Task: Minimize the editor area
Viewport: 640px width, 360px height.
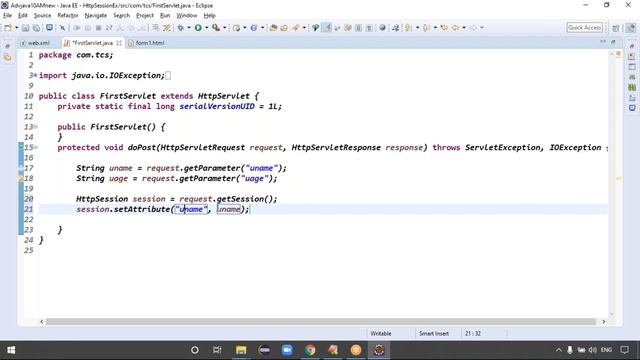Action: 603,42
